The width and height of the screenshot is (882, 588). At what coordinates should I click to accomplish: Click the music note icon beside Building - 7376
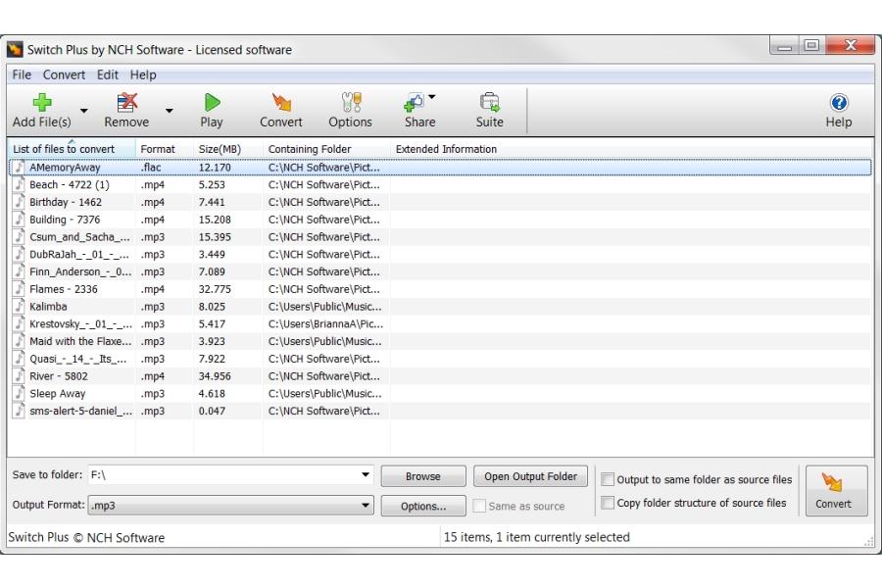[x=20, y=219]
